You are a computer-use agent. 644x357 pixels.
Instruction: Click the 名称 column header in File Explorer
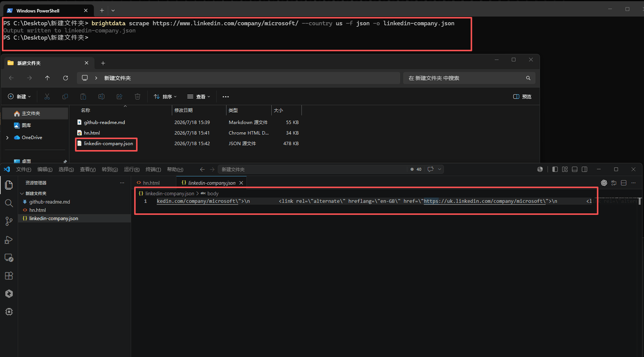(86, 110)
